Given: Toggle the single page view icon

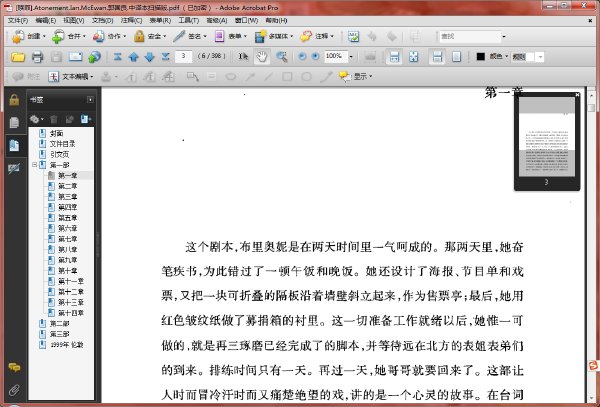Looking at the screenshot, I should pos(456,57).
